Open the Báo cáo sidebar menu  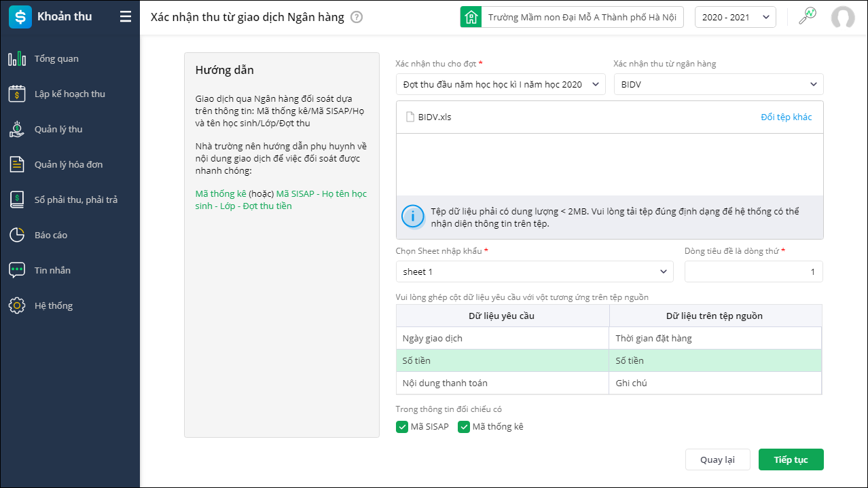click(x=51, y=235)
